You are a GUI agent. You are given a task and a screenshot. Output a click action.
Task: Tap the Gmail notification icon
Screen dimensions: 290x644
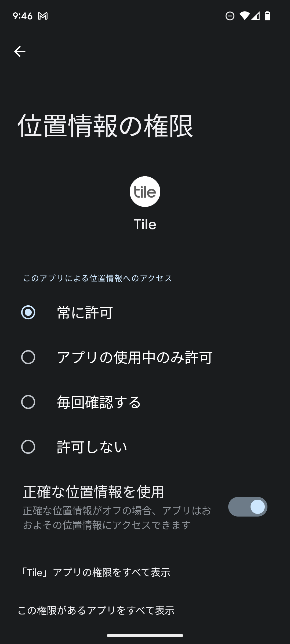(43, 16)
